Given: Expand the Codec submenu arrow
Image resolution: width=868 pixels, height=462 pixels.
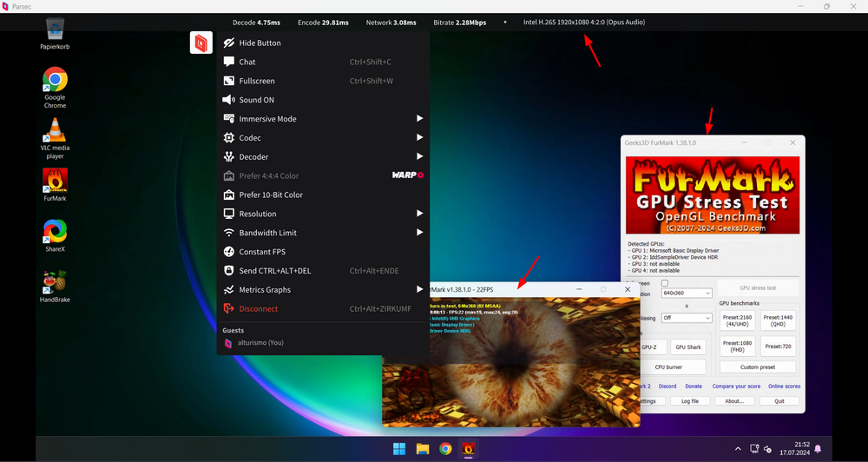Looking at the screenshot, I should (x=419, y=137).
